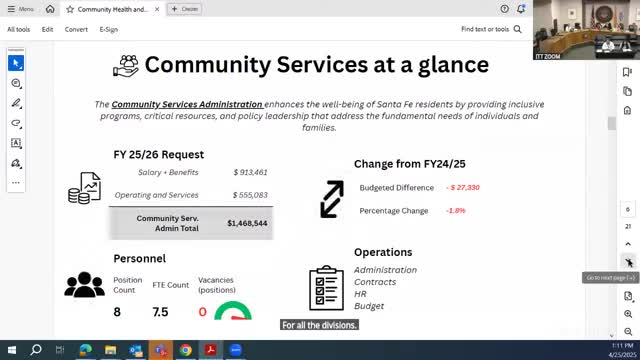640x360 pixels.
Task: Open the page thumbnails panel
Action: [x=627, y=91]
